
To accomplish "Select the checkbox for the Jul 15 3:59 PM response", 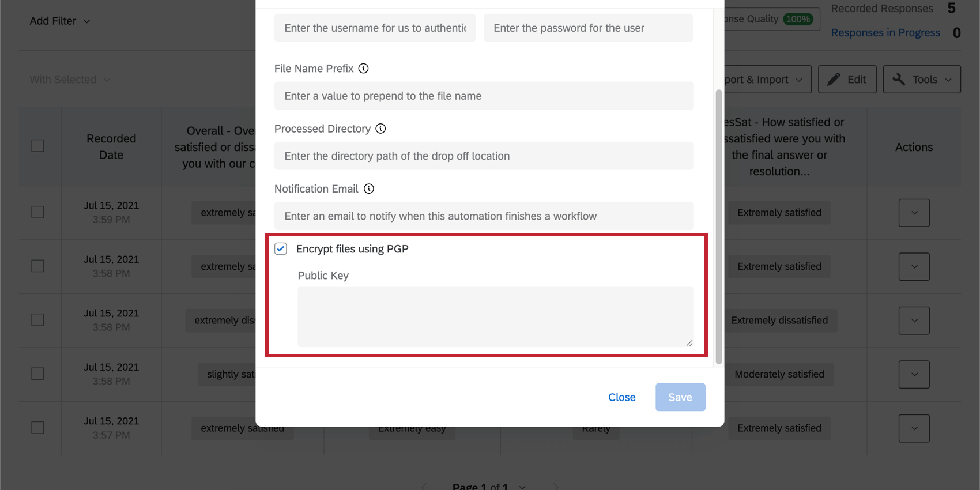I will point(37,212).
